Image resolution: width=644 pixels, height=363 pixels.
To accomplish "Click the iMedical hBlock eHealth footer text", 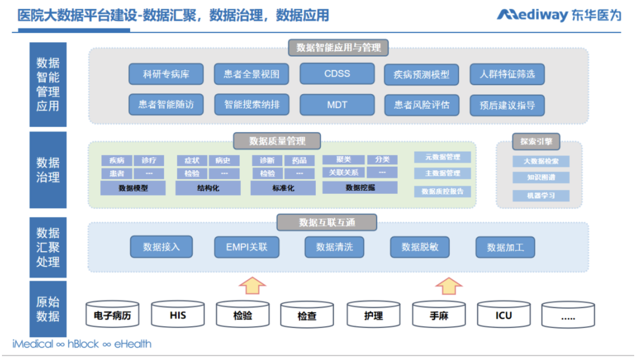I will coord(81,344).
